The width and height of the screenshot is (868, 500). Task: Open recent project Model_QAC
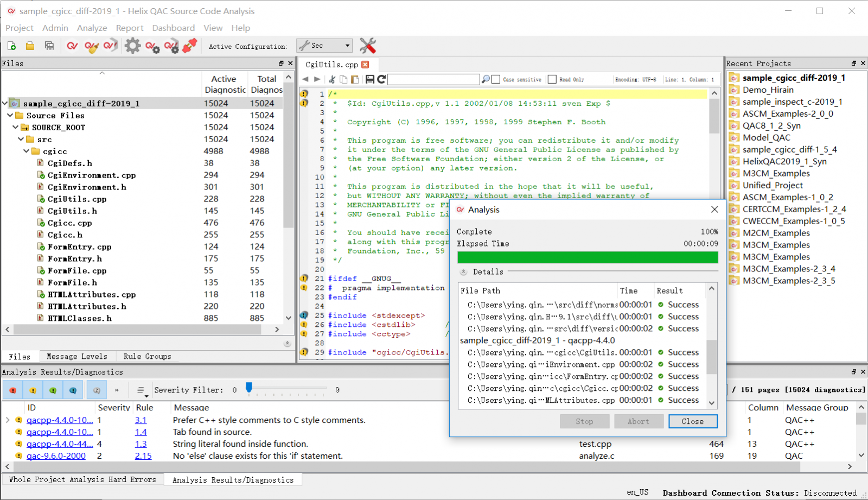[766, 137]
